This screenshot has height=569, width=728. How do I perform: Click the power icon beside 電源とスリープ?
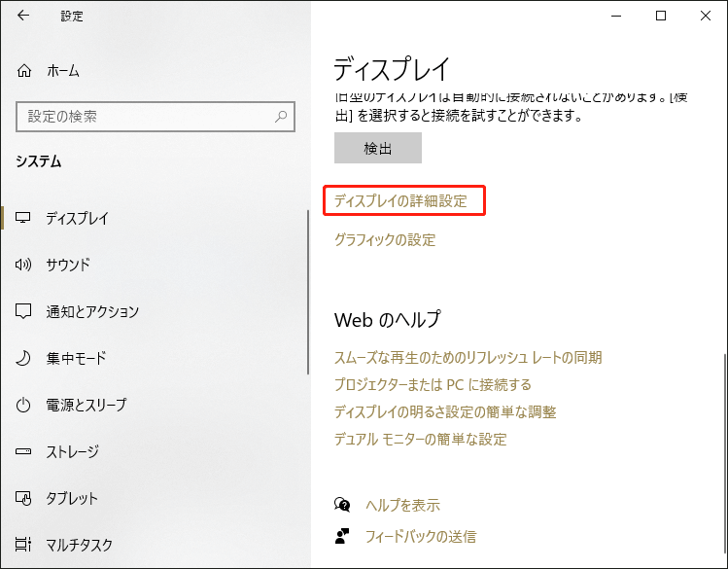click(23, 405)
